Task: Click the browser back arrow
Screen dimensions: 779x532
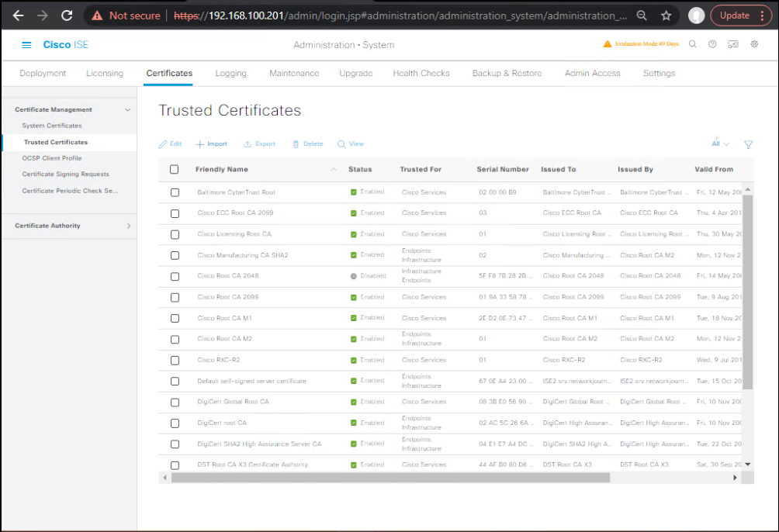Action: pyautogui.click(x=19, y=16)
